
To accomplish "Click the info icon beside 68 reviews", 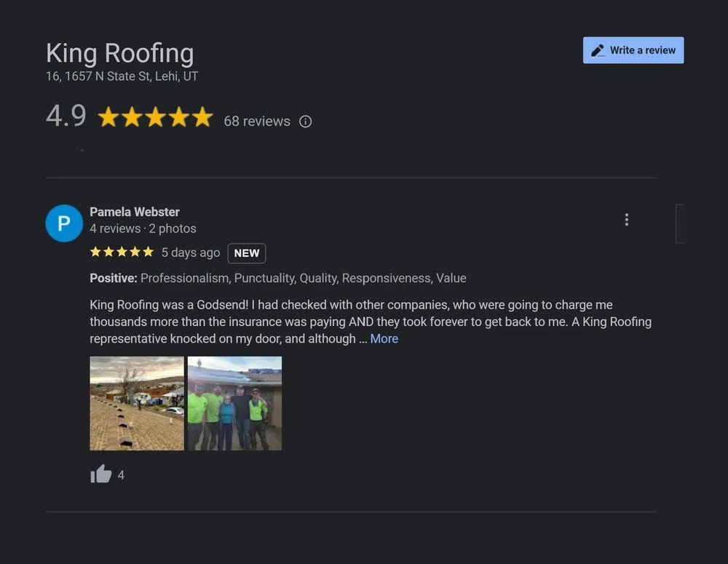I will [305, 121].
